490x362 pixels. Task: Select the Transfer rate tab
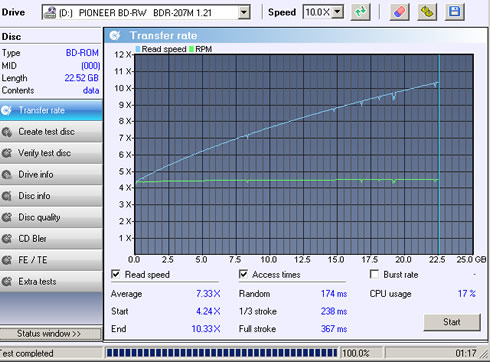coord(51,110)
